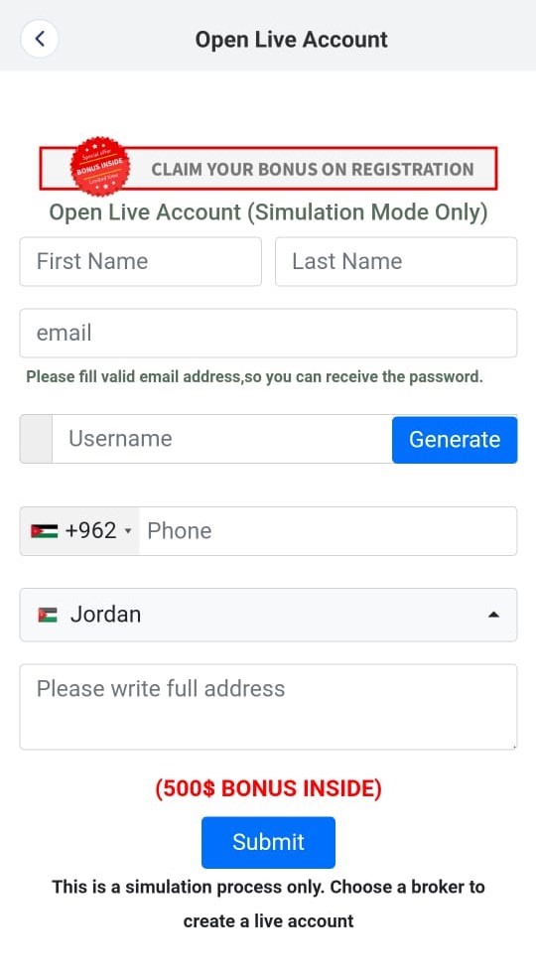
Task: Click the Username input field
Action: (x=222, y=439)
